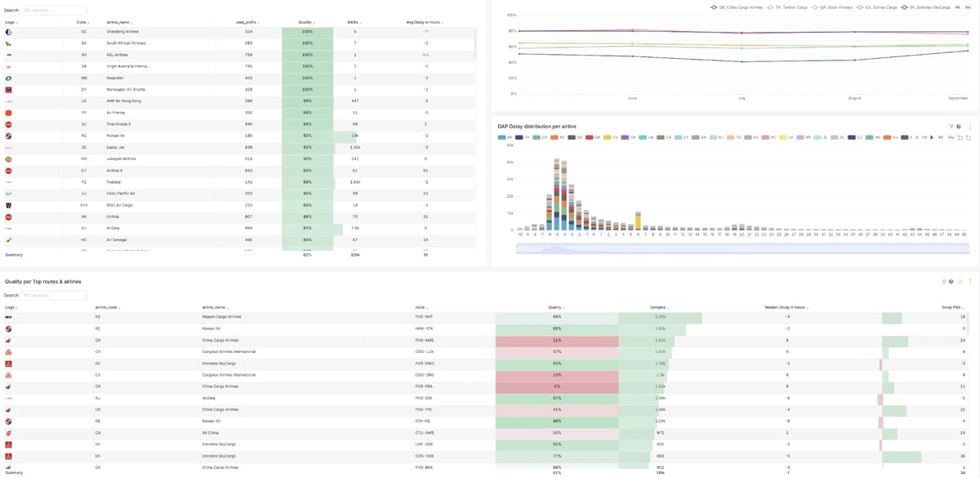
Task: Sort top table by AWBs column
Action: (x=354, y=21)
